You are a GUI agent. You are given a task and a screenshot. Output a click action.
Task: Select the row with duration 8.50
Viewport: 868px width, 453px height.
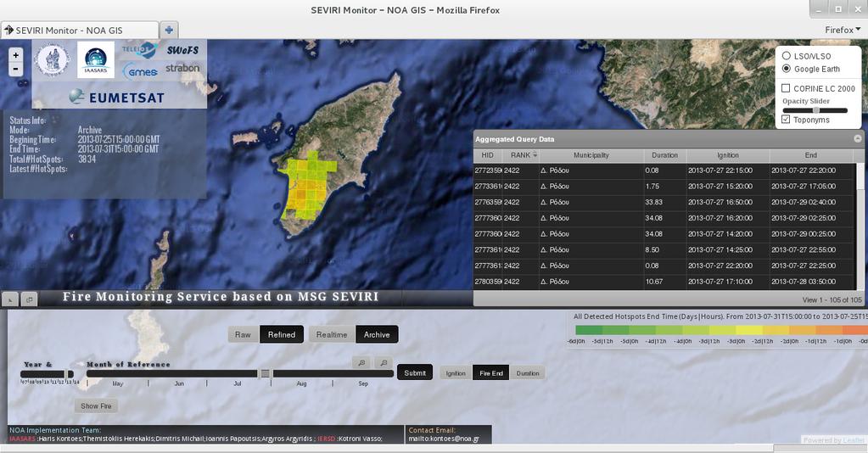click(x=665, y=249)
